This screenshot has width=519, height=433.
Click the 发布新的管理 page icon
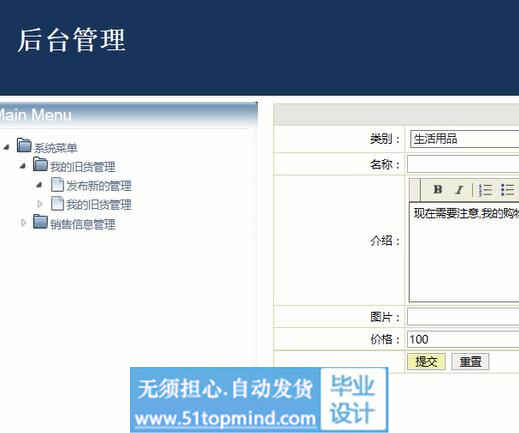[57, 184]
